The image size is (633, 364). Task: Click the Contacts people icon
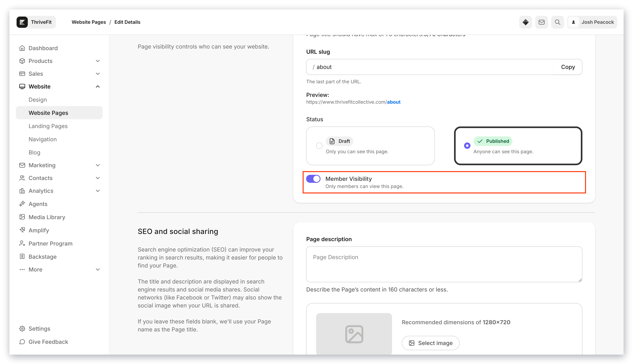pos(22,178)
